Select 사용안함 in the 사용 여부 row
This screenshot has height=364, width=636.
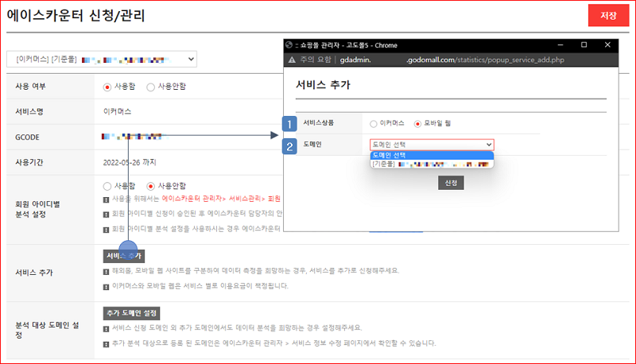pos(151,86)
